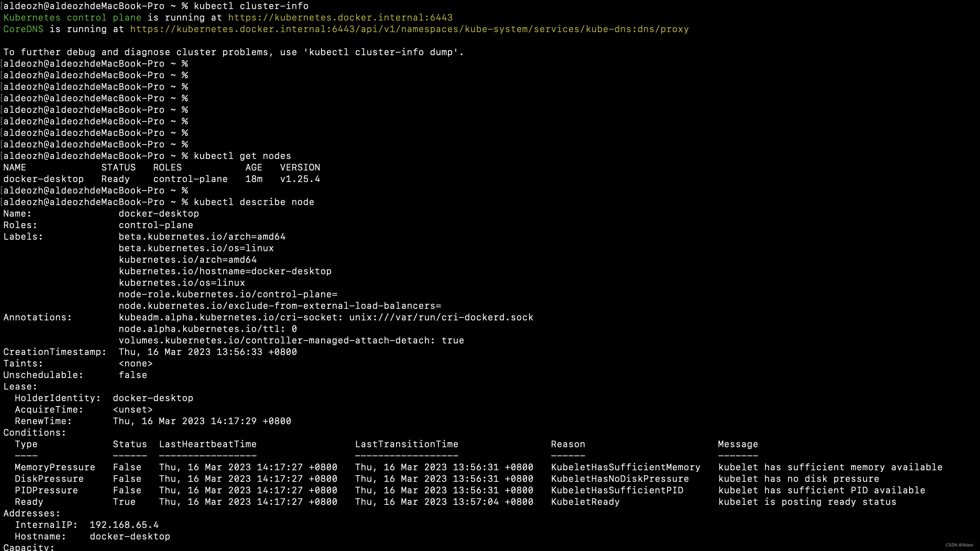Click the Kubernetes control plane URL
The width and height of the screenshot is (980, 551).
(x=340, y=18)
